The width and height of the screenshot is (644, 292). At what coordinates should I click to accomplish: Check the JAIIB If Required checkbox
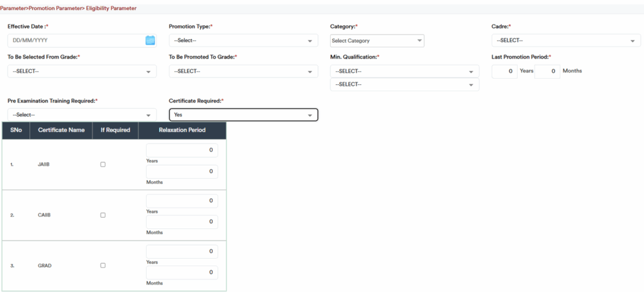[103, 164]
